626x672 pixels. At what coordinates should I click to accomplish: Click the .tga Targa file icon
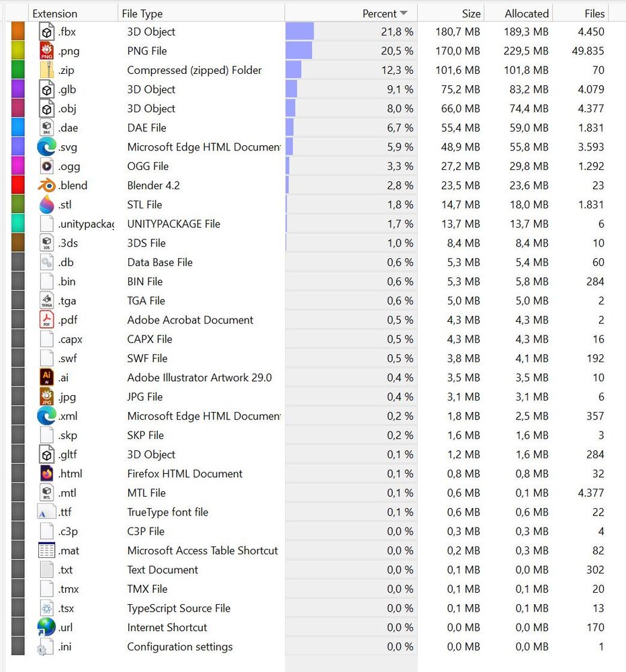[47, 300]
